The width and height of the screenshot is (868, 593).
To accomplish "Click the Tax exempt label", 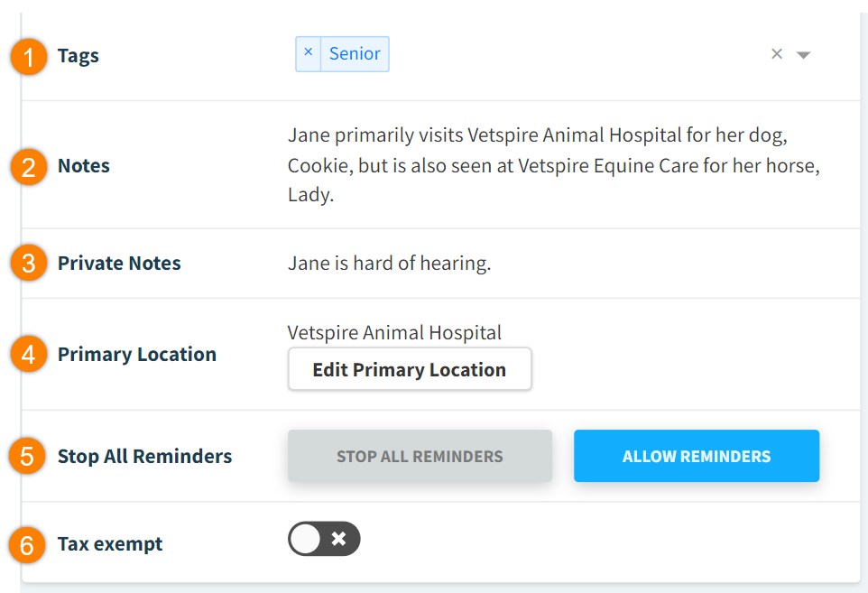I will 110,544.
